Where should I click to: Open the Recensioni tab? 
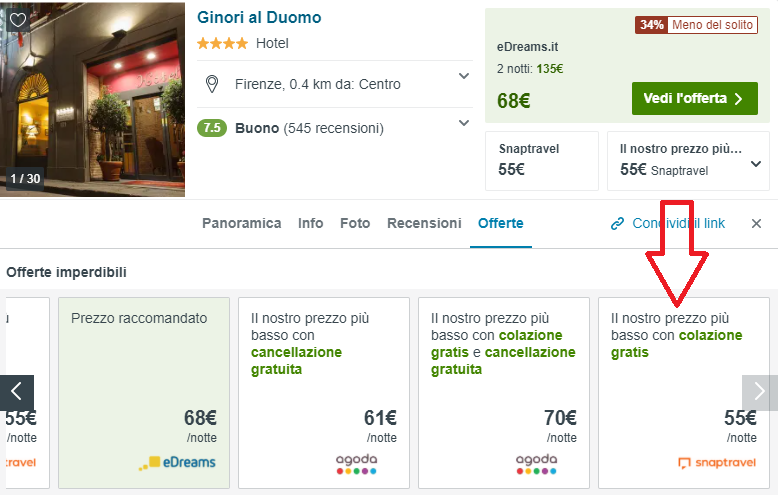424,223
